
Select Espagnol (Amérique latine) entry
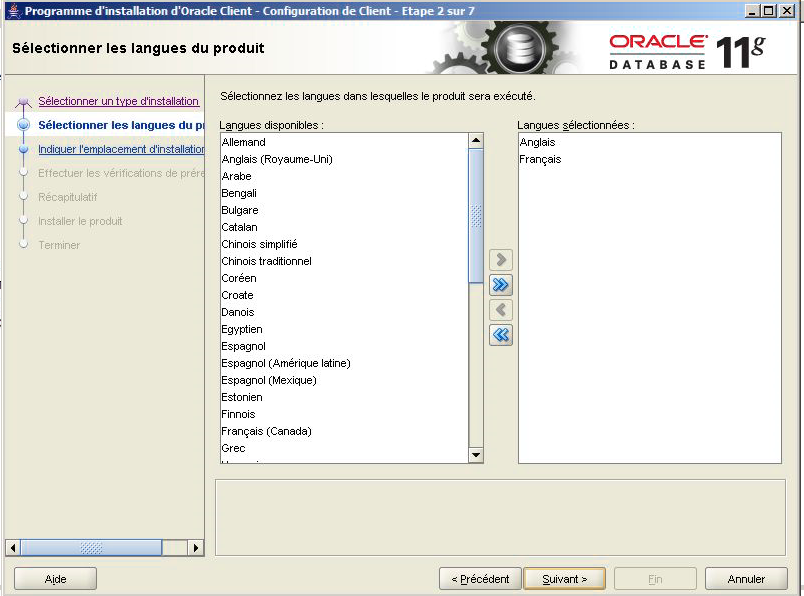(344, 363)
